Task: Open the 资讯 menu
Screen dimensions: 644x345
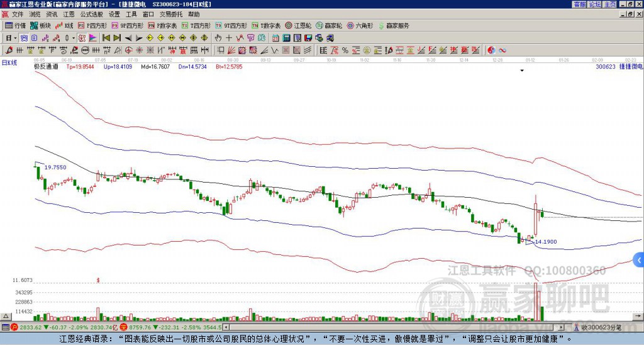Action: coord(52,14)
